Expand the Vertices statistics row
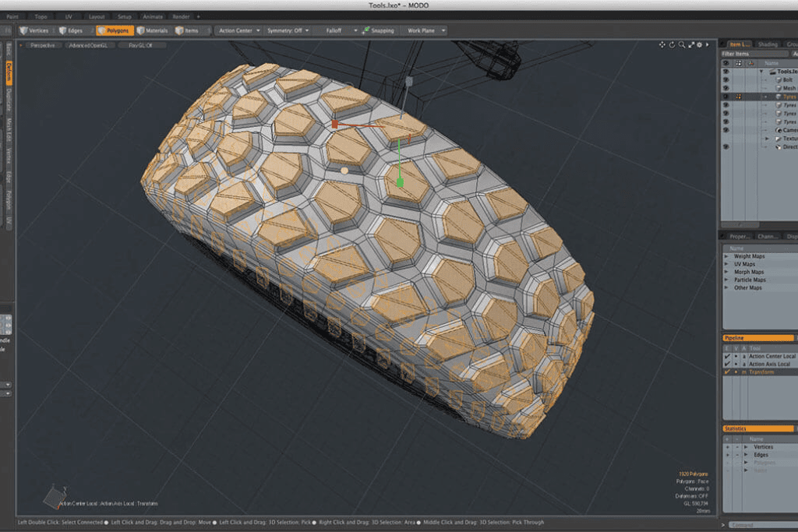Image resolution: width=798 pixels, height=532 pixels. (x=746, y=447)
